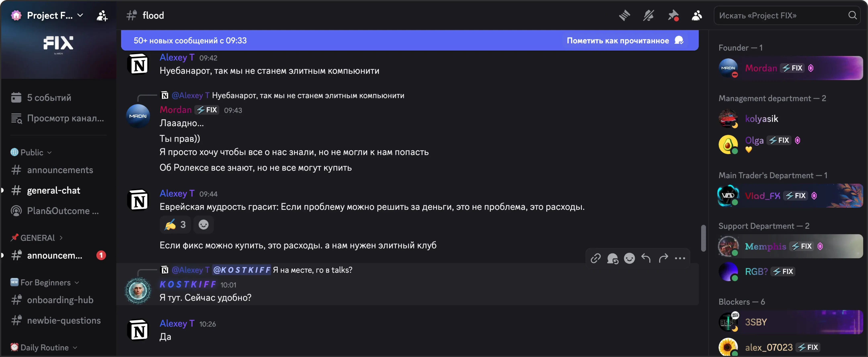The image size is (868, 357).
Task: Toggle the writing hand reaction with count 3
Action: pyautogui.click(x=175, y=225)
